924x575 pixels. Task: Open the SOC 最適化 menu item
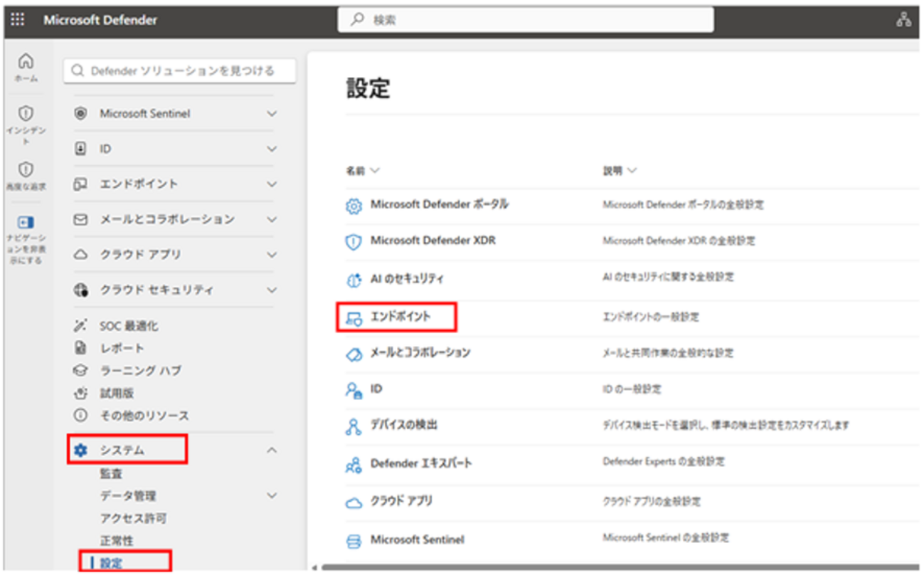click(129, 326)
